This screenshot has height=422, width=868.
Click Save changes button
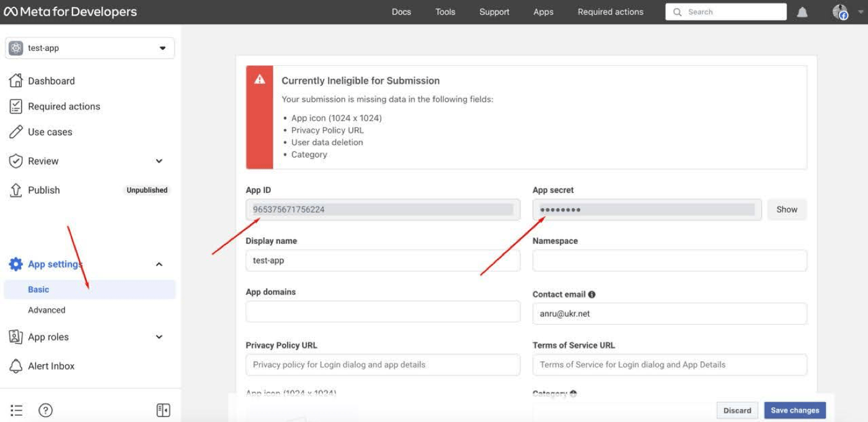(x=795, y=410)
